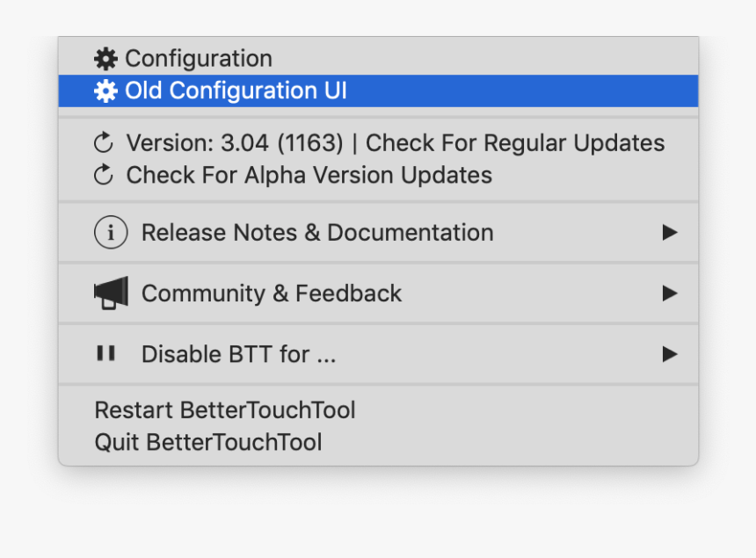The width and height of the screenshot is (756, 558).
Task: Click the Version: 3.04 (1163) text
Action: 235,142
